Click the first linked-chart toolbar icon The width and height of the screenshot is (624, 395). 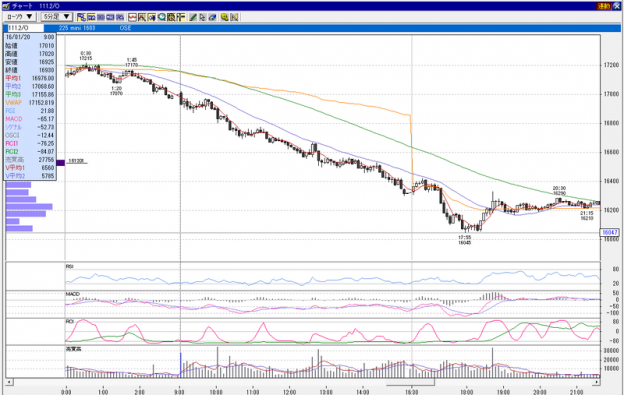82,17
